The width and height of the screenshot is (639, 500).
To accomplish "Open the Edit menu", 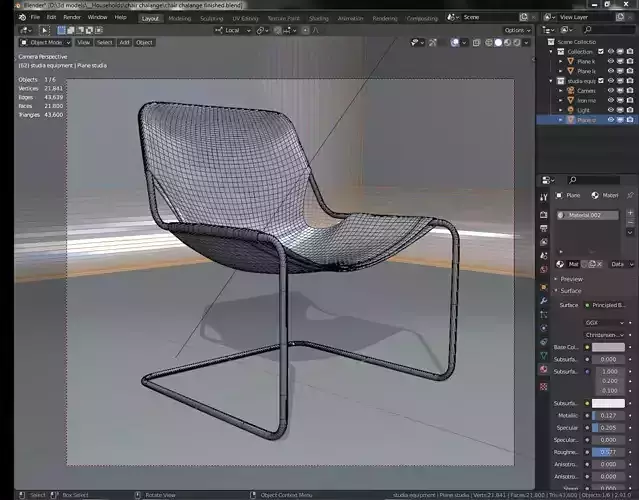I will pos(51,17).
